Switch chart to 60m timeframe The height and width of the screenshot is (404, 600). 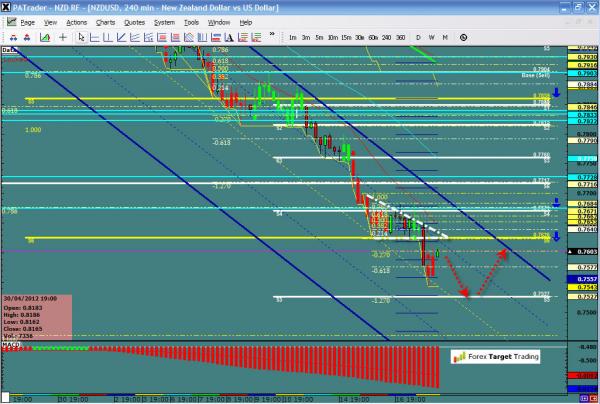tap(371, 38)
